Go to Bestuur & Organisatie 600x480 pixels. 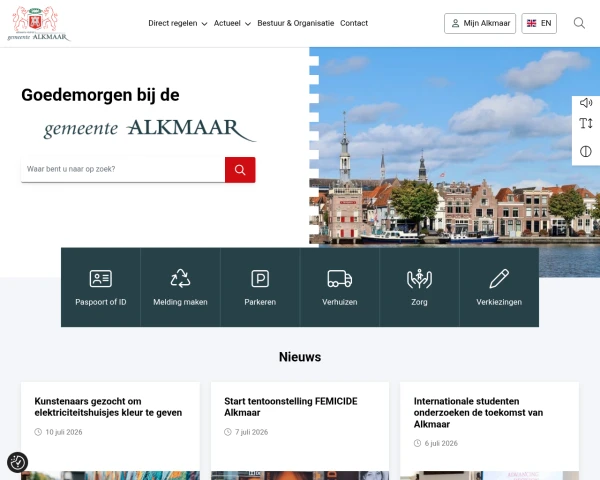coord(295,23)
